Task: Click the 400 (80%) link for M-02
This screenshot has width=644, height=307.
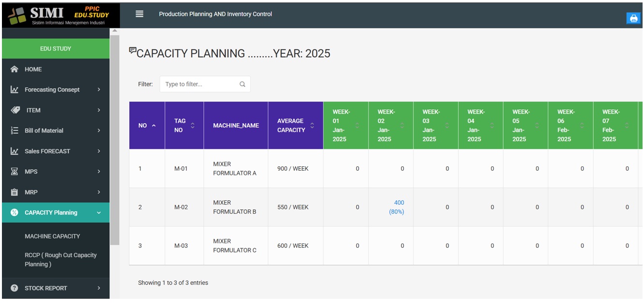Action: [397, 207]
